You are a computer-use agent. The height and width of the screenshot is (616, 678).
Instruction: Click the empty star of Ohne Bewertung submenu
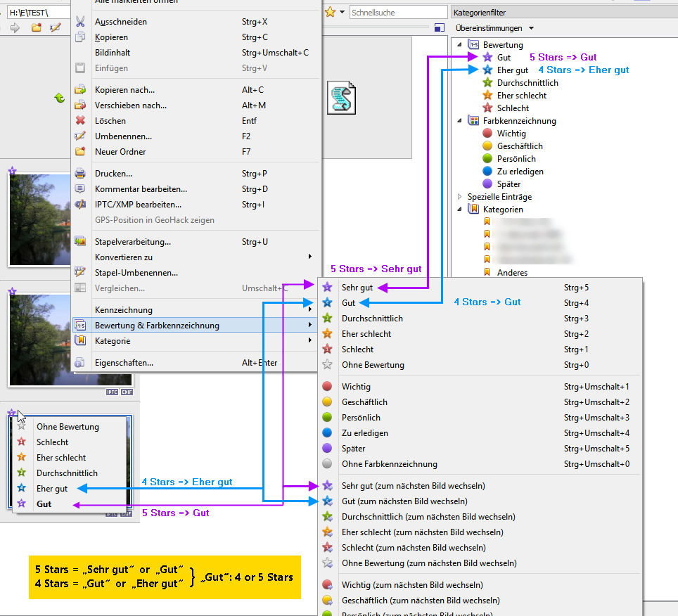click(x=327, y=364)
